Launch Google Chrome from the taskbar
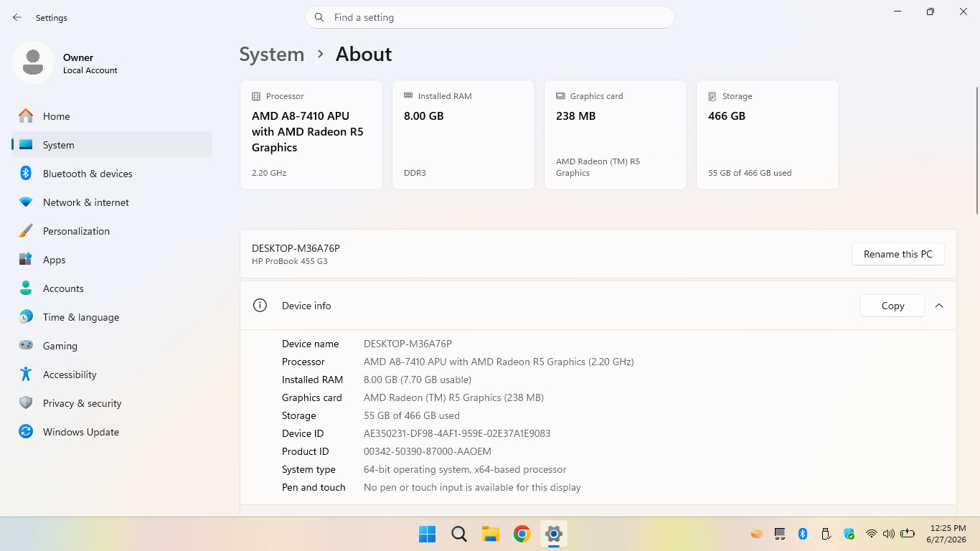This screenshot has height=551, width=980. pyautogui.click(x=522, y=534)
